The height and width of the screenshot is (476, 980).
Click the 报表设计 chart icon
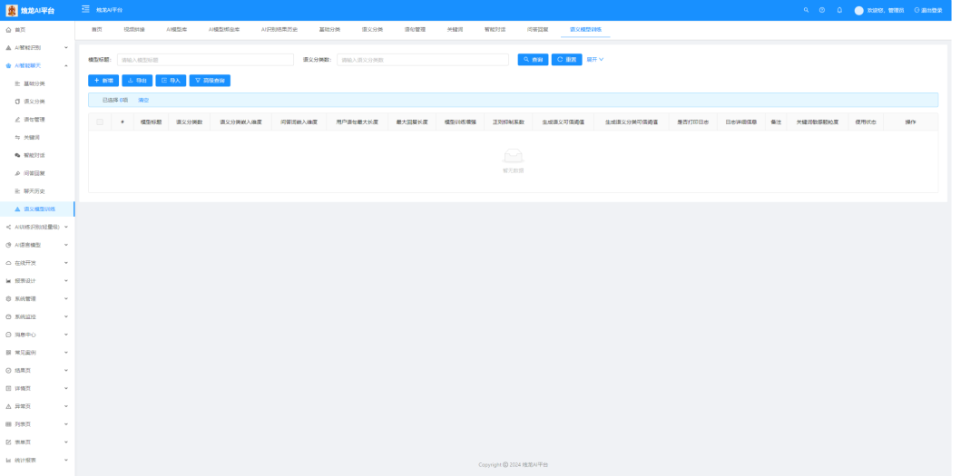(8, 281)
